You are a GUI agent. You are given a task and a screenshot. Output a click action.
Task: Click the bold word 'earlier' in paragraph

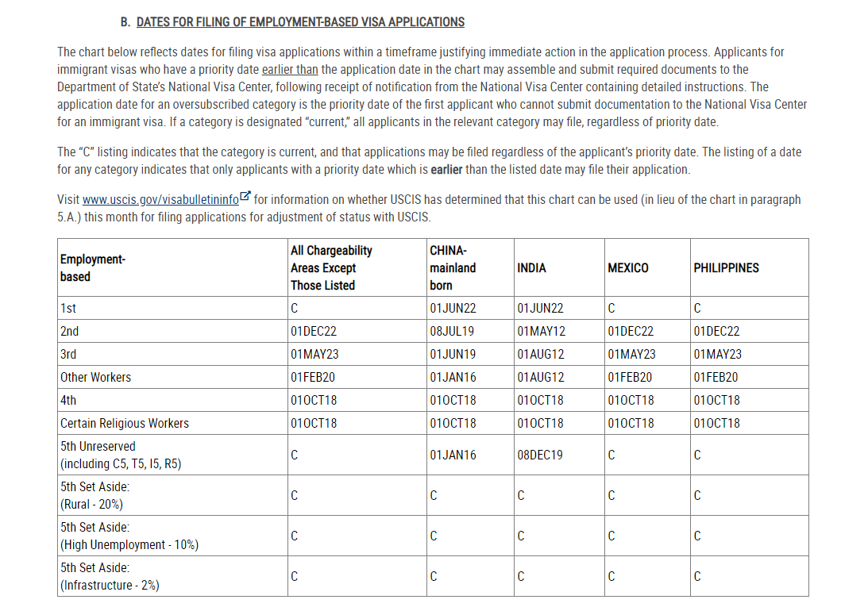pos(446,170)
